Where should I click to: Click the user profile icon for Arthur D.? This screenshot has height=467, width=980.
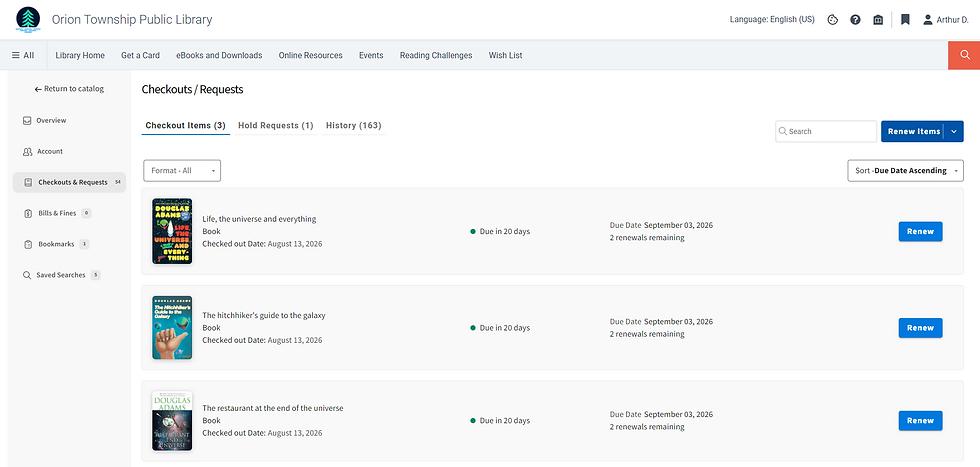(x=928, y=19)
